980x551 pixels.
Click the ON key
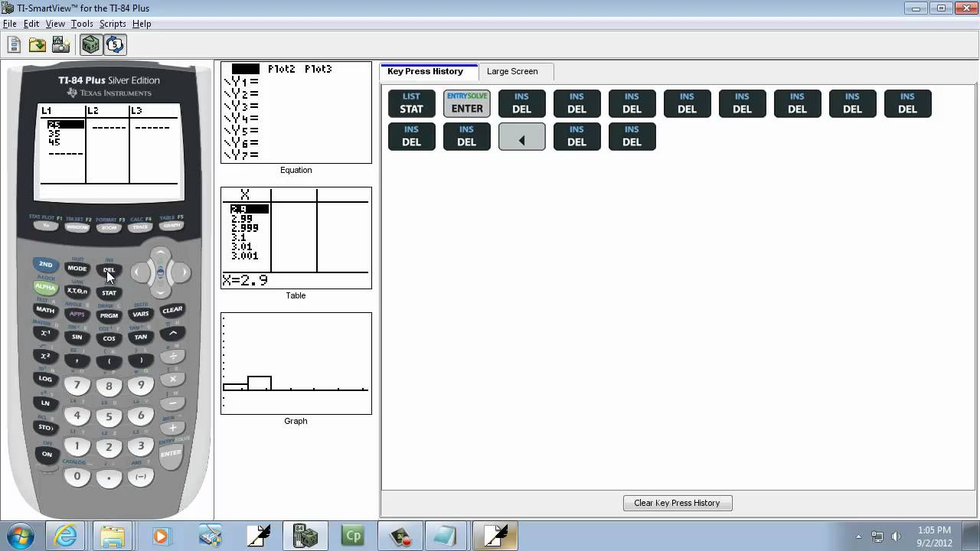[x=46, y=454]
